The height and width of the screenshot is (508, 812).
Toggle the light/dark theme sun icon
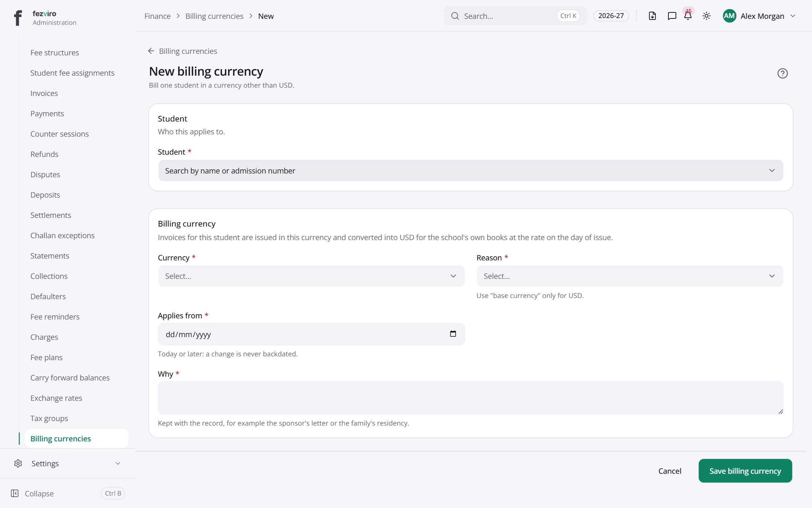point(706,16)
